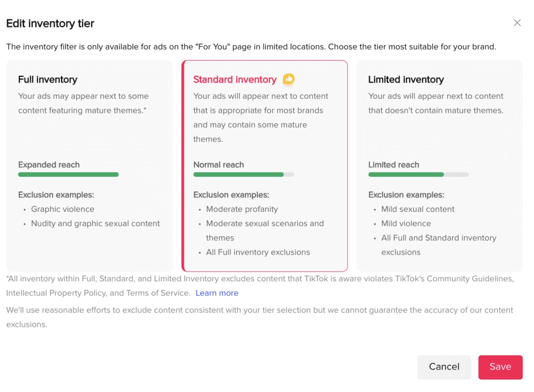
Task: Click the Graphic violence exclusion example
Action: (x=62, y=209)
